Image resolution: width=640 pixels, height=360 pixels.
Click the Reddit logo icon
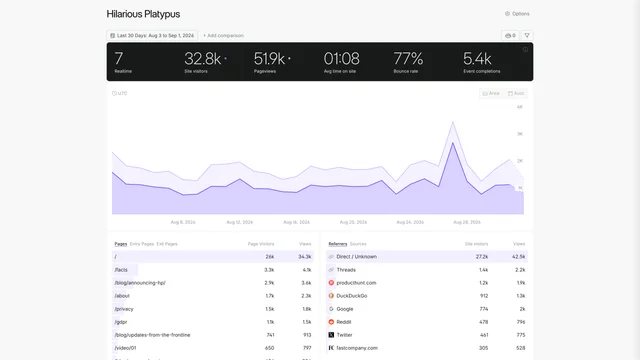point(331,322)
